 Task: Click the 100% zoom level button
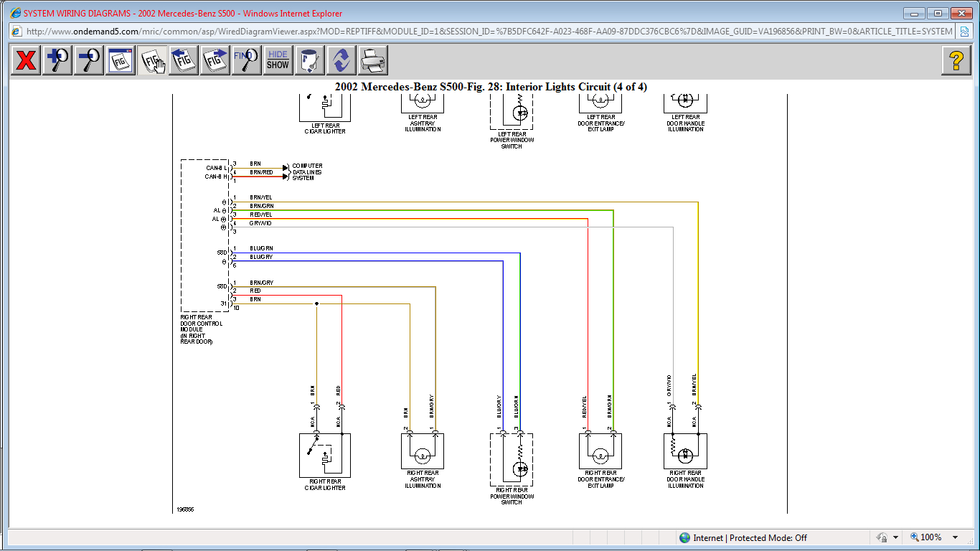tap(928, 537)
